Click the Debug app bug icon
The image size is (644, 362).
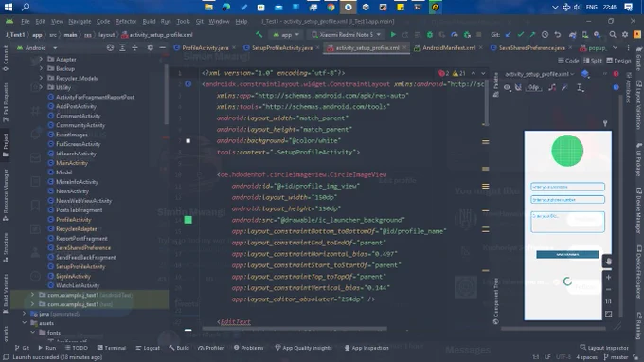click(430, 34)
